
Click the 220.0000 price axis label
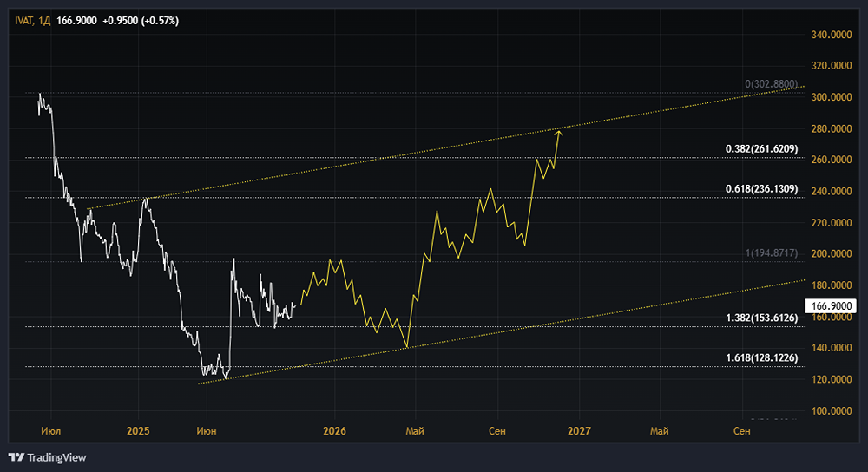pos(831,222)
